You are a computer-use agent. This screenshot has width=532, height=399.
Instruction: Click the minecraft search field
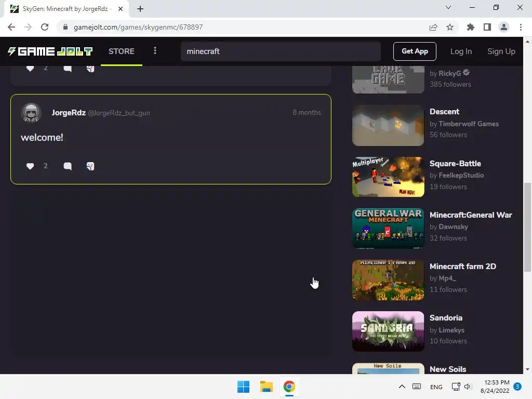point(281,51)
